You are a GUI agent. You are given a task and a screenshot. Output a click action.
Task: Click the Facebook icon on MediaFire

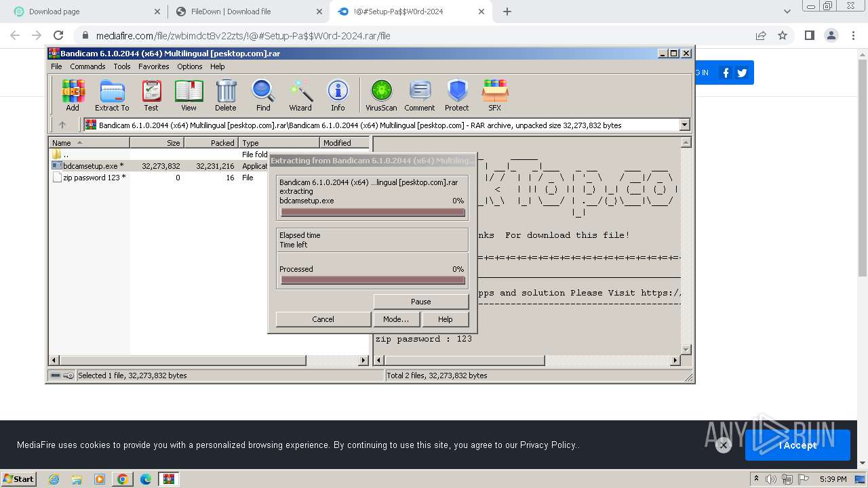726,73
